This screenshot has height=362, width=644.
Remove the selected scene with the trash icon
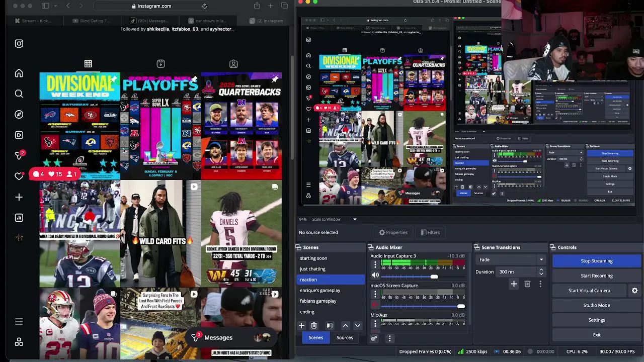tap(314, 326)
